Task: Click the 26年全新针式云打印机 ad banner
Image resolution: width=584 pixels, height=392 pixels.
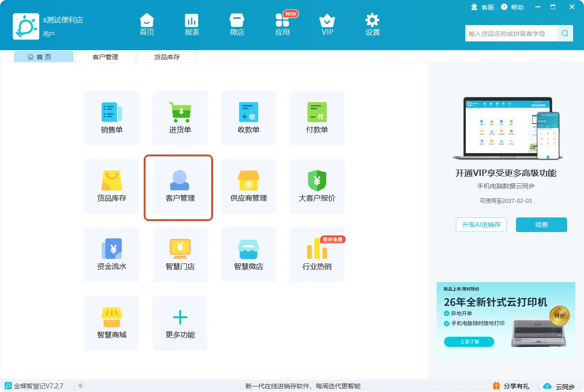Action: [506, 320]
